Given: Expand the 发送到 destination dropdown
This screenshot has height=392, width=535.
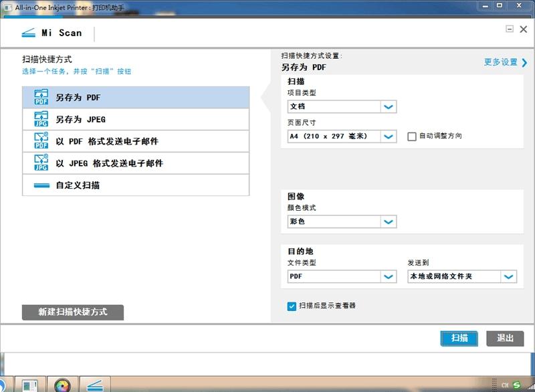Looking at the screenshot, I should (x=510, y=276).
